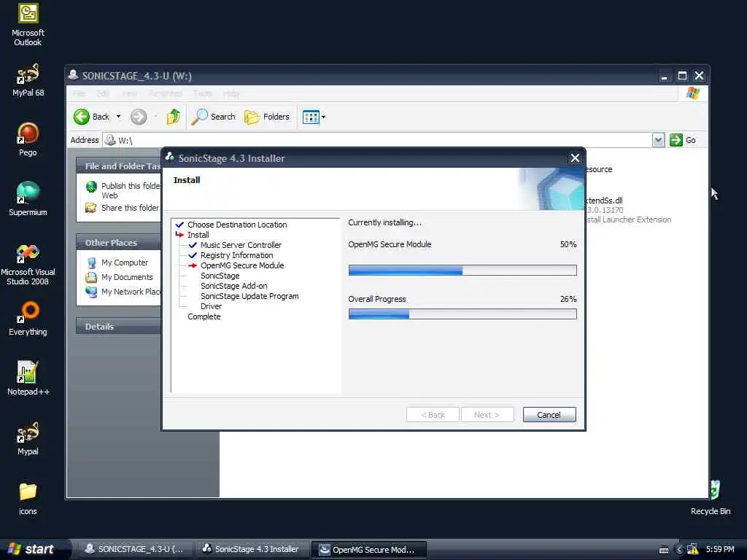The image size is (747, 560).
Task: Switch to OpenMG Secure Module taskbar item
Action: coord(368,550)
